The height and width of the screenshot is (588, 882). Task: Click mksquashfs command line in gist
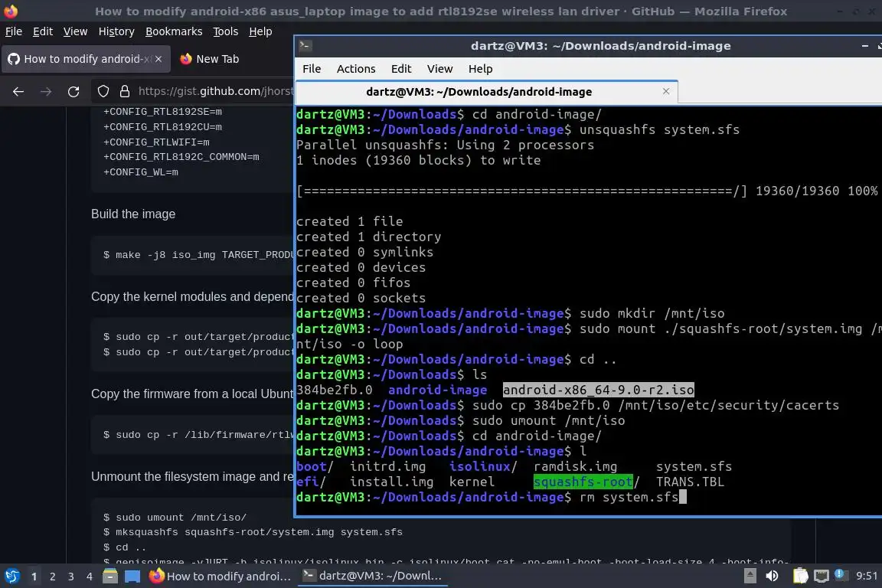click(253, 532)
